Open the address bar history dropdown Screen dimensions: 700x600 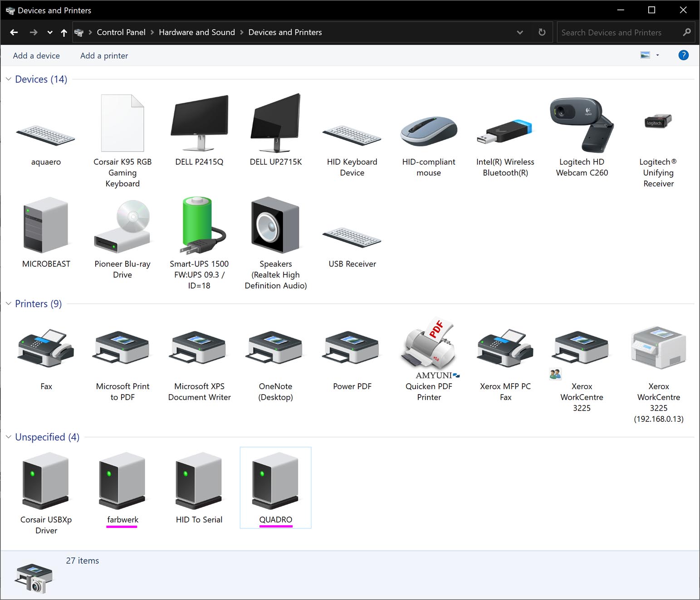click(x=520, y=33)
